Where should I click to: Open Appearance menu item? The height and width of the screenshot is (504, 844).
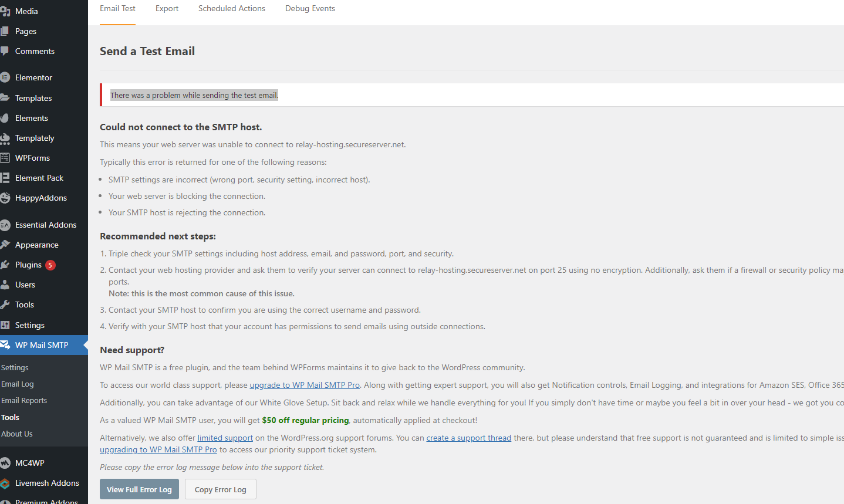(37, 245)
